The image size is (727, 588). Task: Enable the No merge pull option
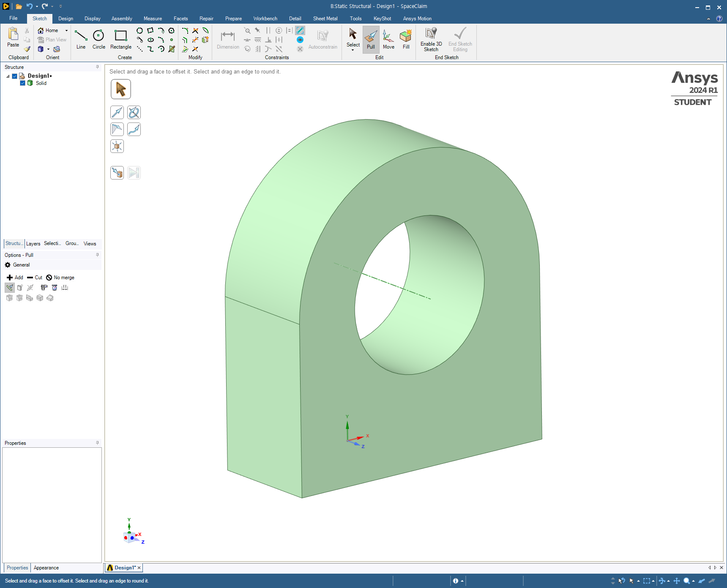(x=60, y=278)
